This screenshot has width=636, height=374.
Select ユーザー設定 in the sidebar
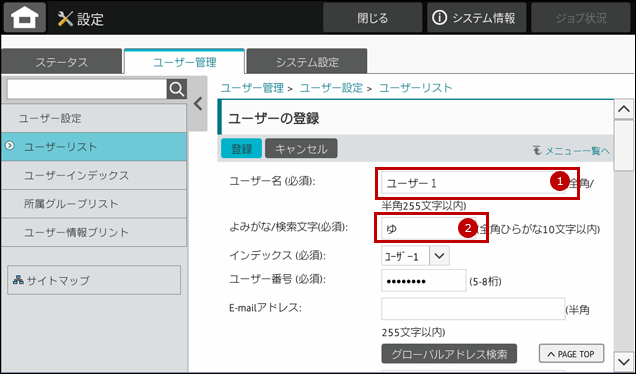(94, 118)
